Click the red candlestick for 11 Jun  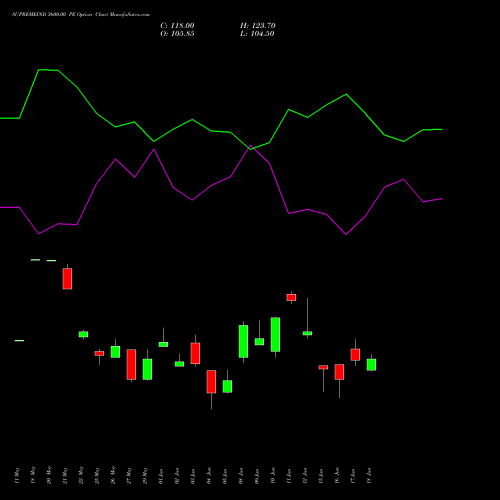click(x=291, y=297)
